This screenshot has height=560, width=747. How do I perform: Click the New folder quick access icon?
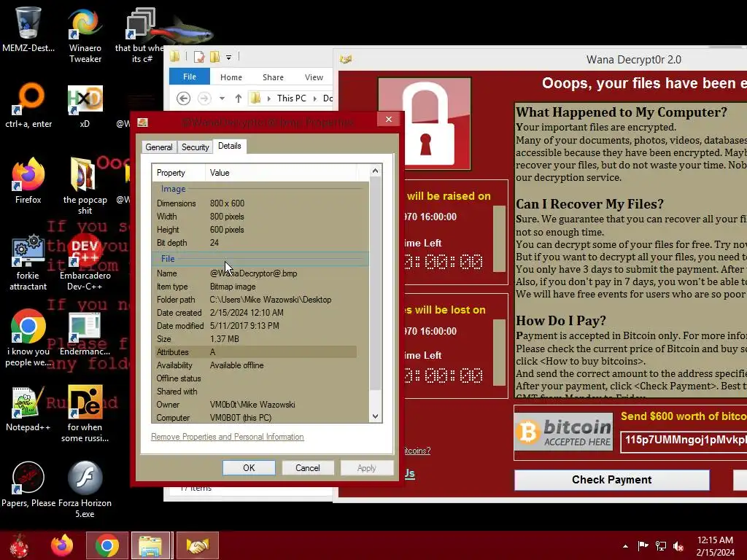215,57
